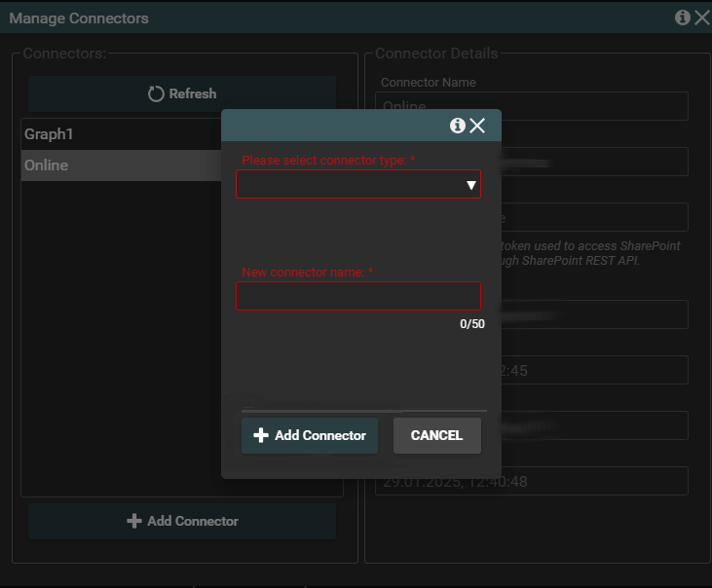Viewport: 712px width, 588px height.
Task: Open the connector type combo box
Action: coord(351,184)
